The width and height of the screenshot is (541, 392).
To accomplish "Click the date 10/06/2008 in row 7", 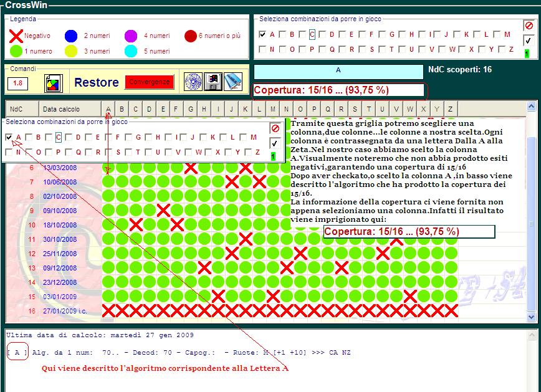I will pos(60,182).
